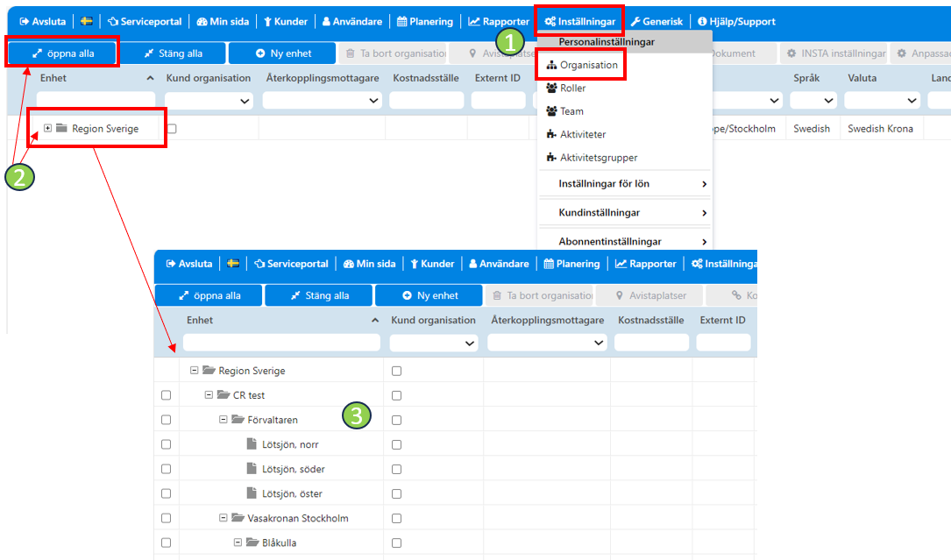Click the INSTA inställningar gear button
The image size is (951, 560).
836,53
